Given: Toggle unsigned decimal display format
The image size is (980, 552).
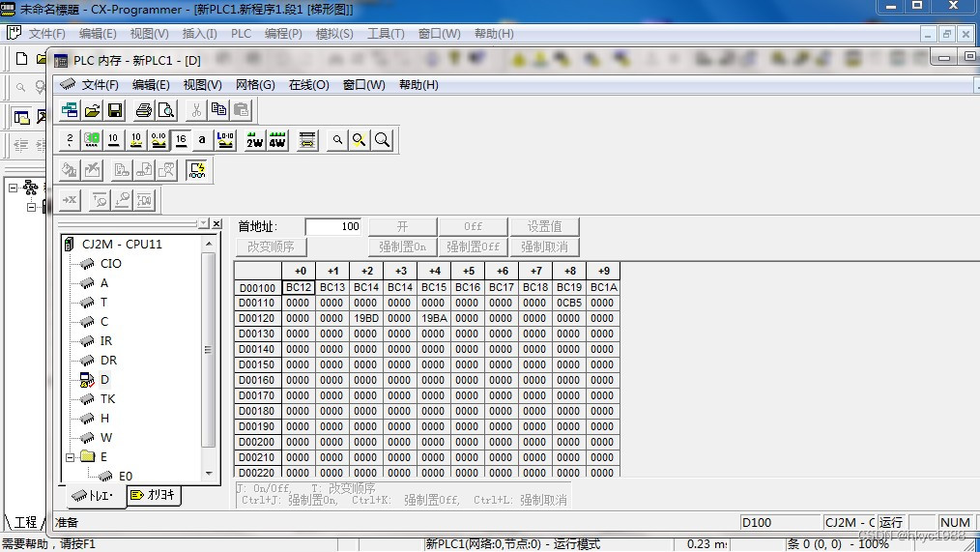Looking at the screenshot, I should 114,140.
